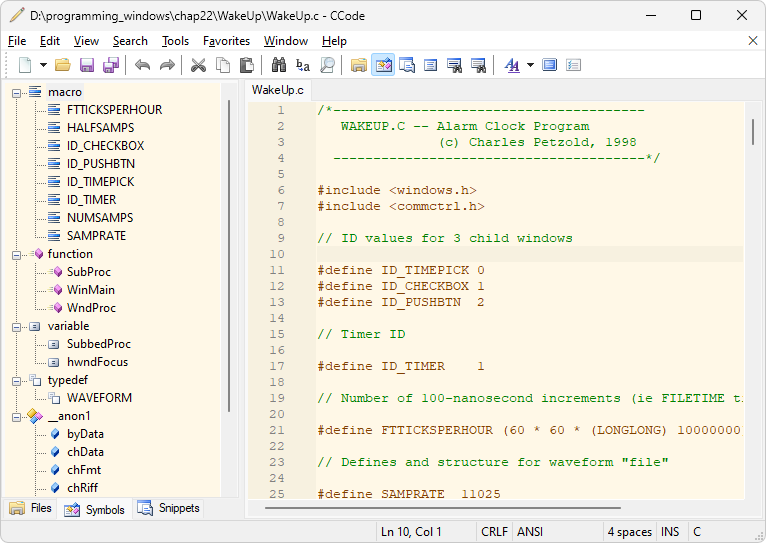The height and width of the screenshot is (543, 766).
Task: Collapse the variable tree node
Action: (x=16, y=327)
